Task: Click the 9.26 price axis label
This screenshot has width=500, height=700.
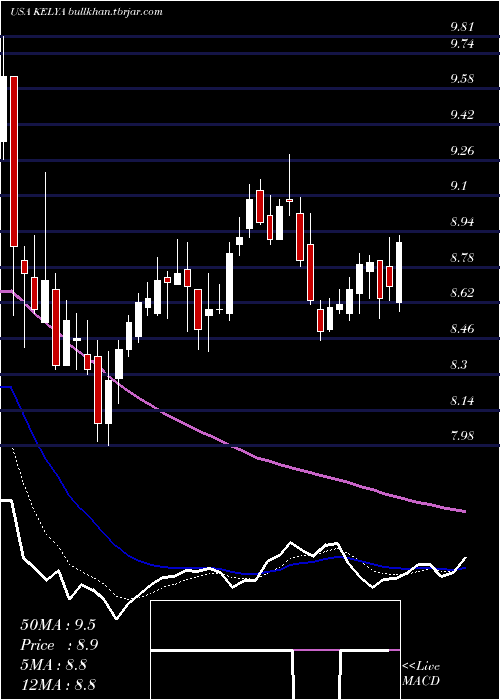Action: click(462, 150)
